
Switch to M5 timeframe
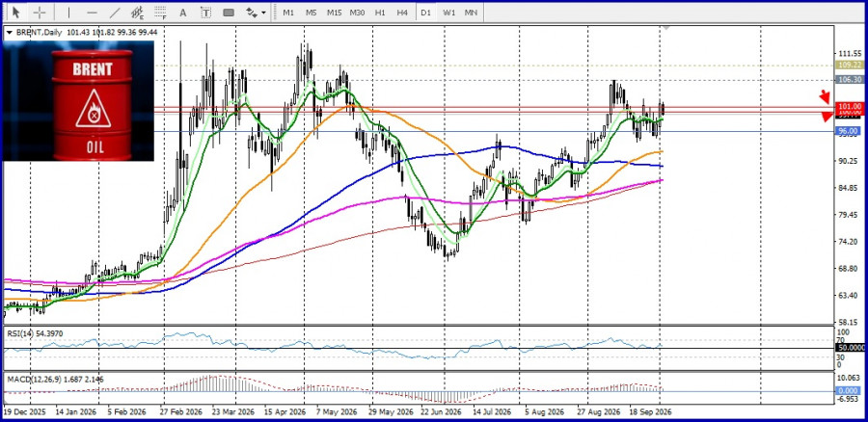(312, 13)
